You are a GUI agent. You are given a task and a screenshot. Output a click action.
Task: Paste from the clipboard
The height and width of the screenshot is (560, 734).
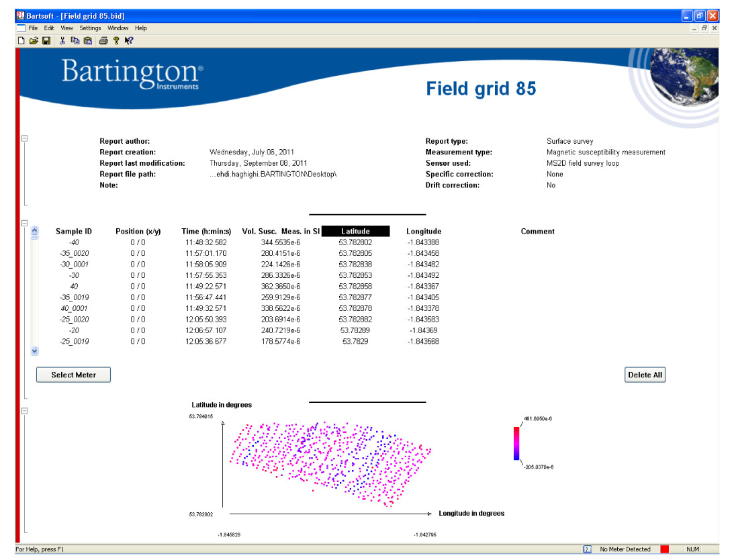[88, 40]
